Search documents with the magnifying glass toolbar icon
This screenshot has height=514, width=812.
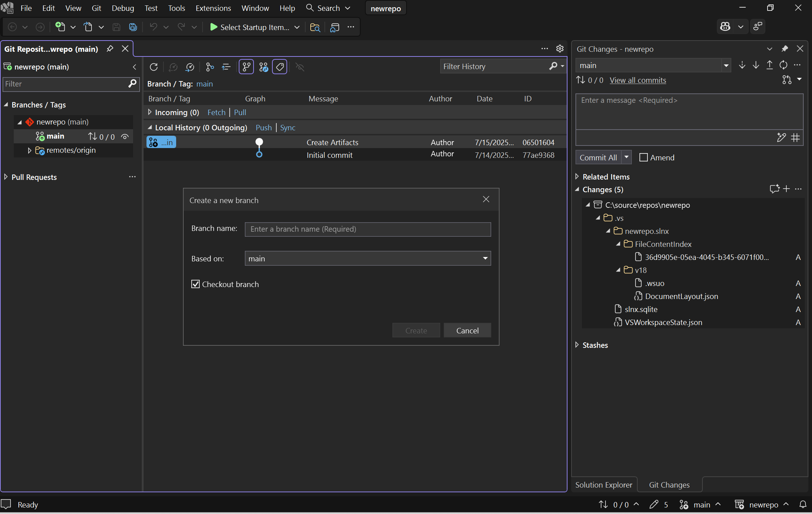tap(314, 27)
